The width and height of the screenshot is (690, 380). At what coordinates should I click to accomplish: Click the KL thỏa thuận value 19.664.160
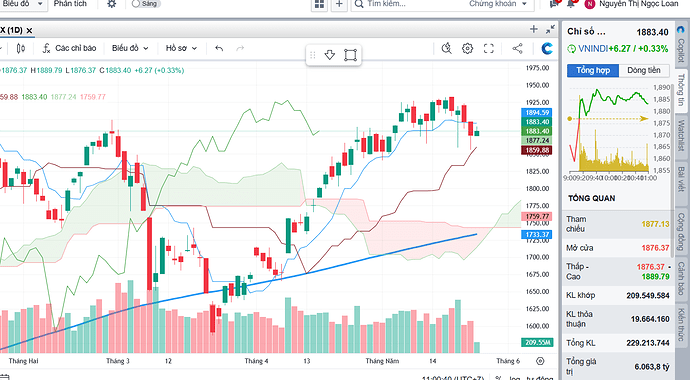[650, 319]
